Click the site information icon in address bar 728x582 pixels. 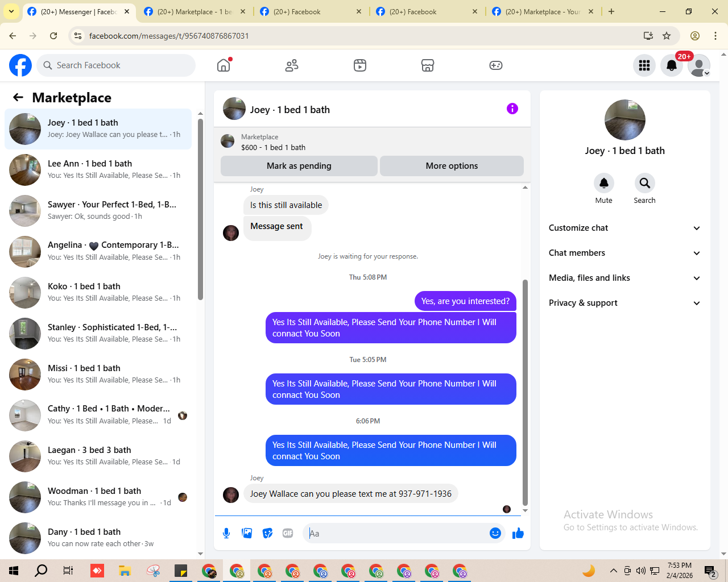pyautogui.click(x=78, y=36)
